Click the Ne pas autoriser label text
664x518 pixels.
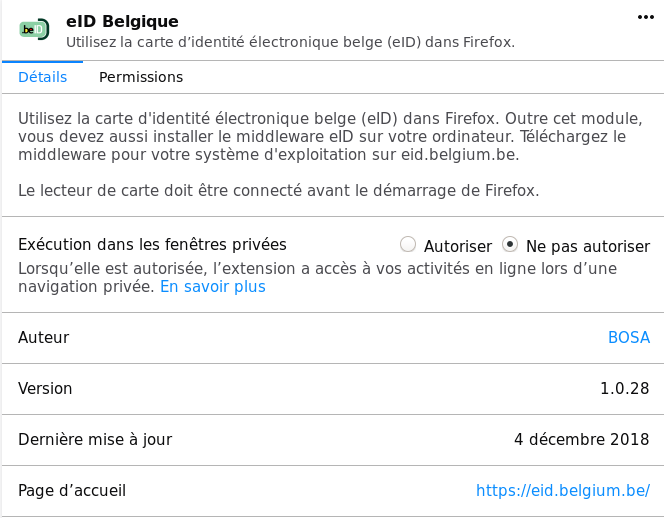pos(588,246)
